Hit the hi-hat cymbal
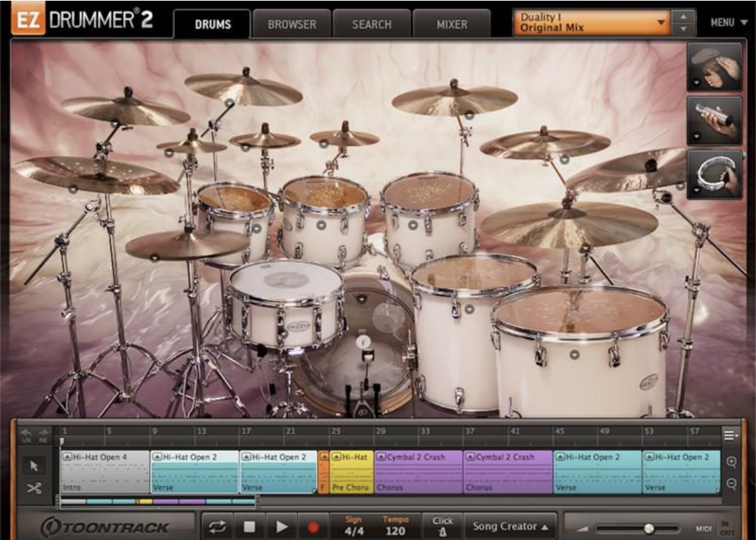The width and height of the screenshot is (756, 540). [x=187, y=244]
